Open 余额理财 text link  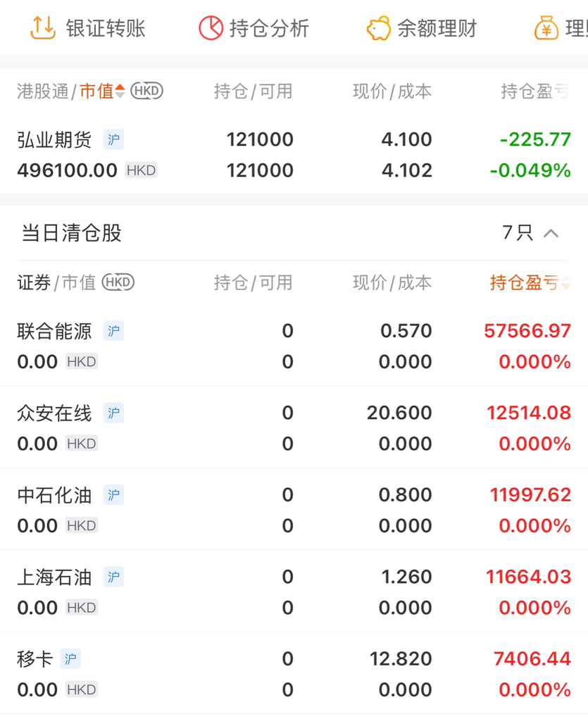437,28
